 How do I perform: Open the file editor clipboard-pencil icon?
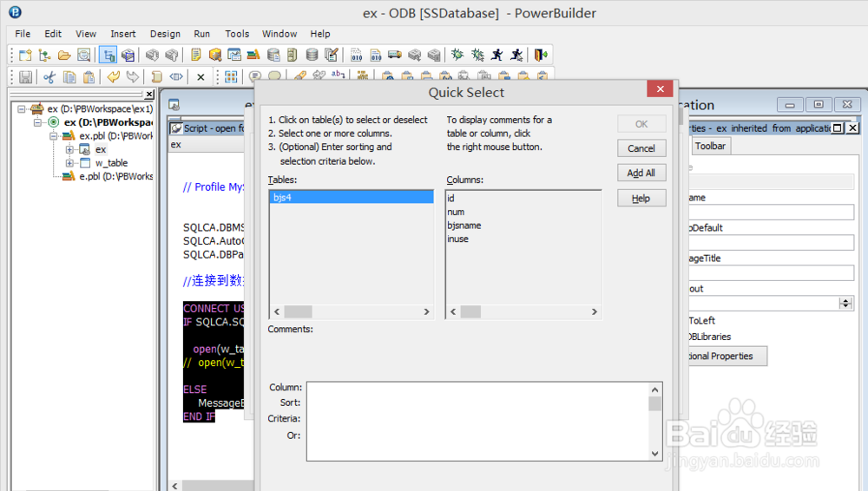coord(331,55)
